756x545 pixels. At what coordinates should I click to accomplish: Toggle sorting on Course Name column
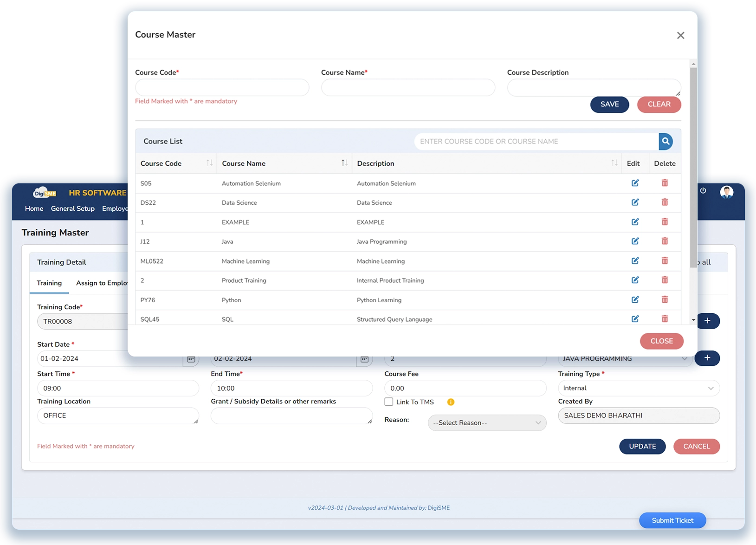coord(344,163)
